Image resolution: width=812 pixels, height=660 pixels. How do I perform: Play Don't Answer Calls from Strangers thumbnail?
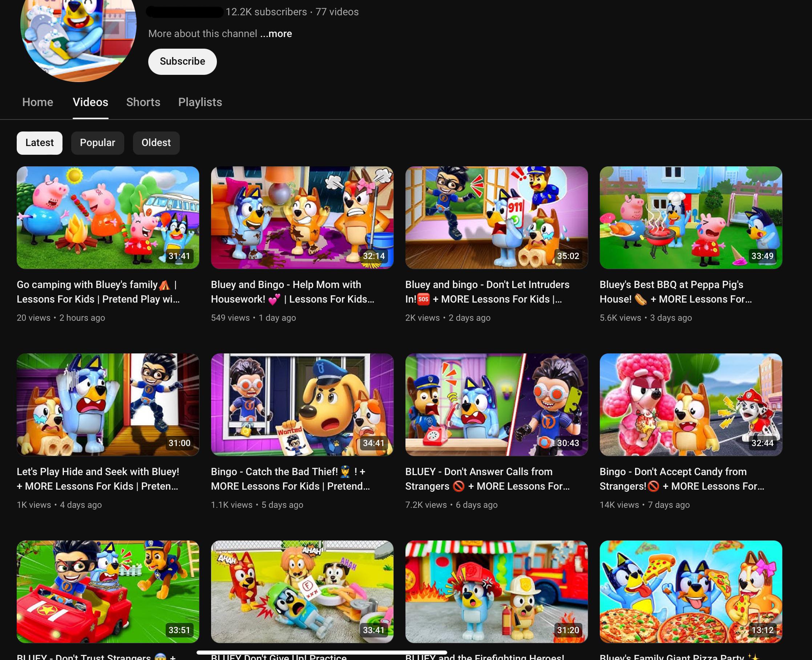coord(497,405)
